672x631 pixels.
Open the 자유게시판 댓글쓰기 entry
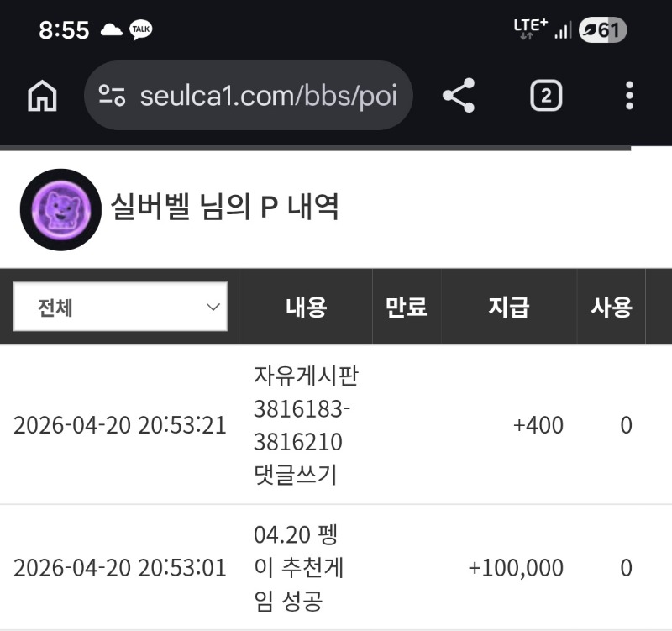[x=306, y=425]
